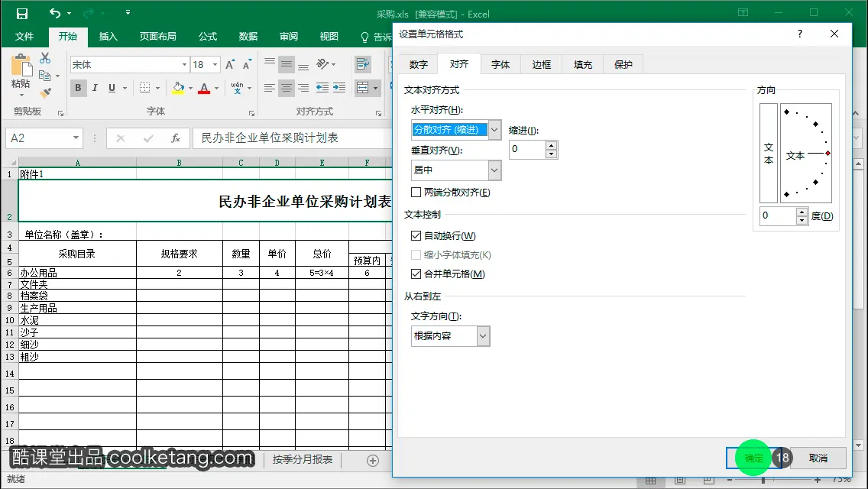Click the dialog Help question mark
This screenshot has width=868, height=489.
click(x=800, y=34)
